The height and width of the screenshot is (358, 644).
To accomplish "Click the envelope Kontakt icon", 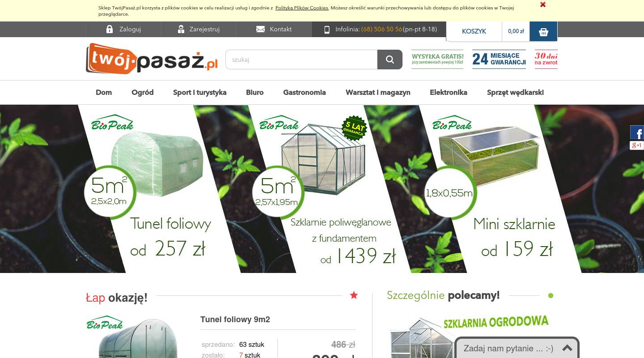I will point(260,29).
